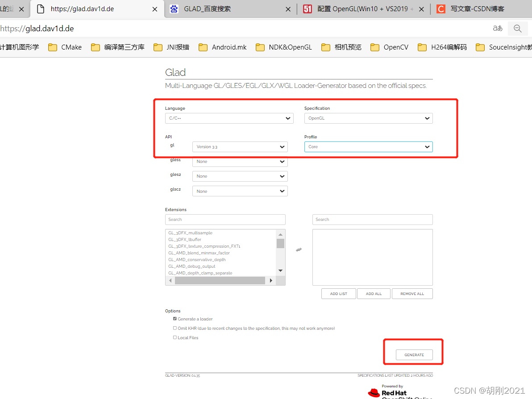Open the 计算机图形学 bookmark folder
The width and height of the screenshot is (532, 399).
19,47
